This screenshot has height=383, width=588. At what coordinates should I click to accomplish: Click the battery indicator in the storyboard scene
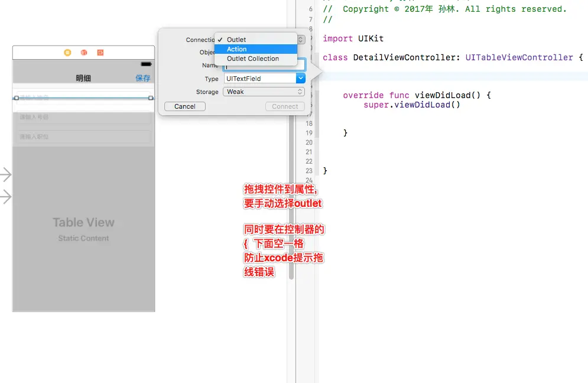click(x=146, y=64)
